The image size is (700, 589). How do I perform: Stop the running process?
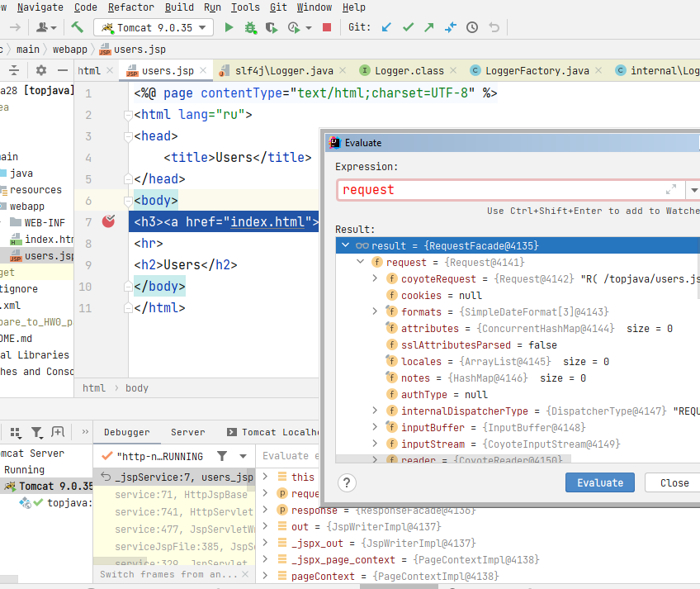(x=327, y=28)
